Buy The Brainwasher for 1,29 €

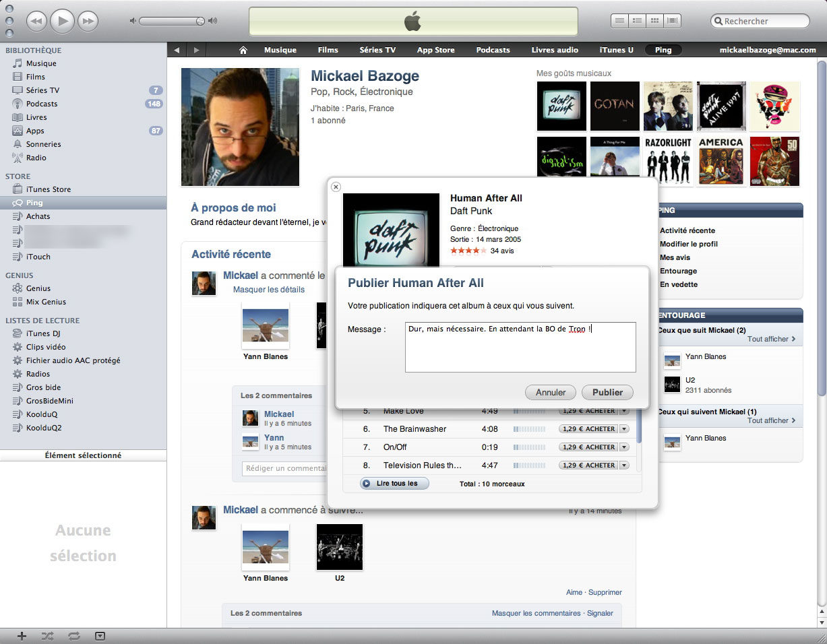point(588,429)
